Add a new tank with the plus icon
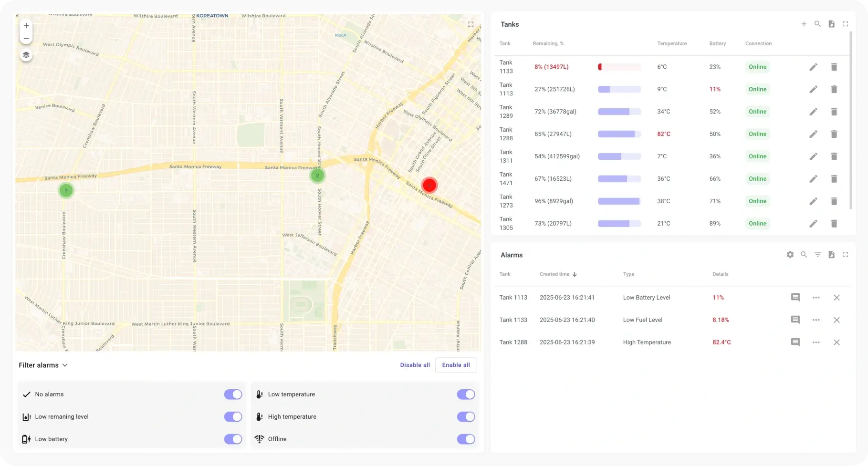Screen dimensions: 868x466 pyautogui.click(x=804, y=24)
